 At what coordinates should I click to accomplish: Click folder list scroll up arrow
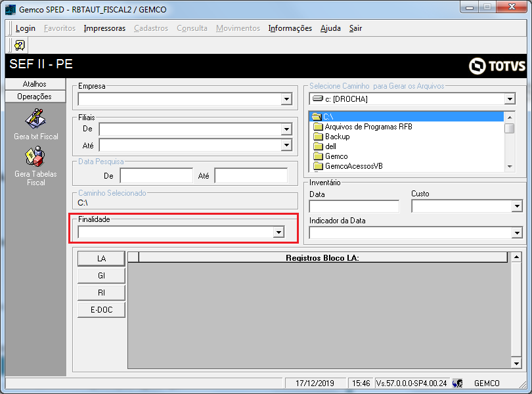tap(509, 118)
